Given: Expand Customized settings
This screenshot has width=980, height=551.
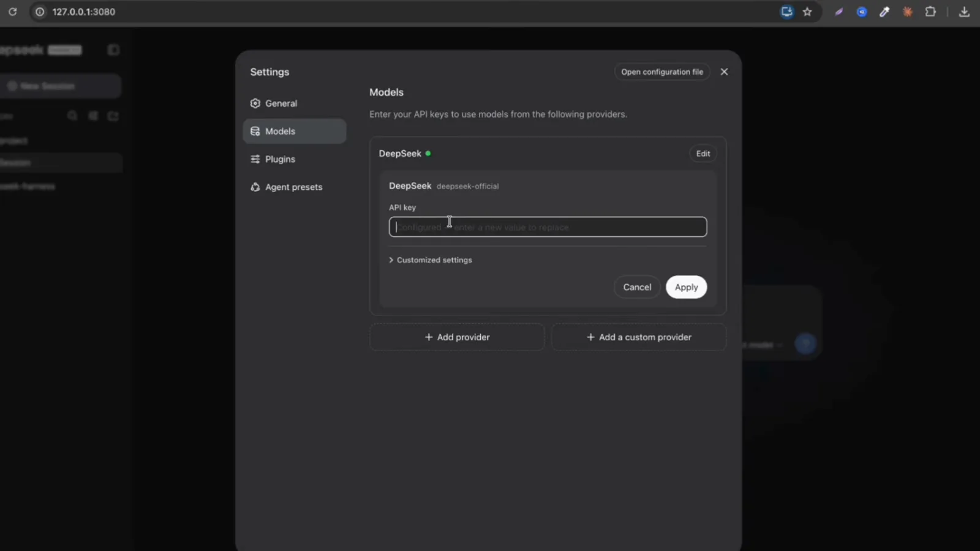Looking at the screenshot, I should click(x=431, y=260).
